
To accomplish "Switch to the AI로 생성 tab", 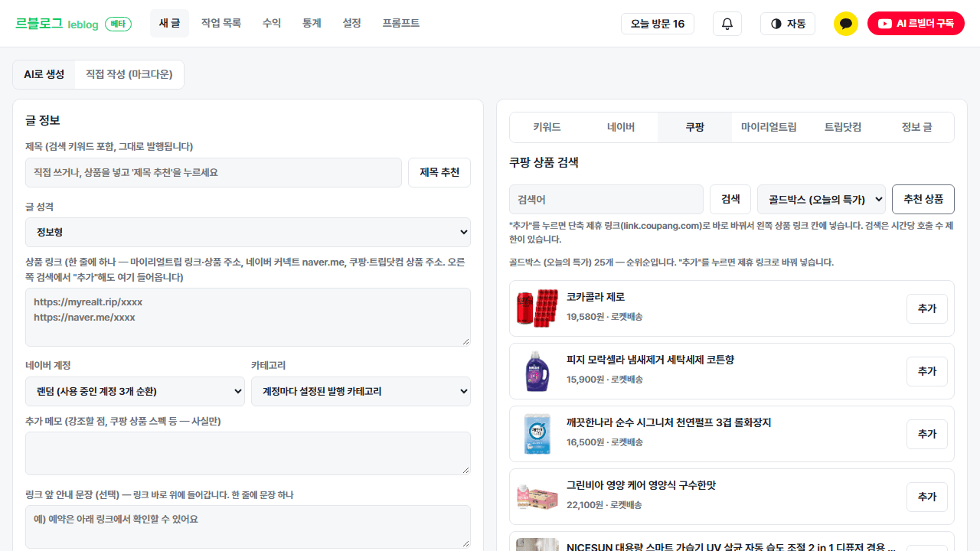I will tap(44, 74).
